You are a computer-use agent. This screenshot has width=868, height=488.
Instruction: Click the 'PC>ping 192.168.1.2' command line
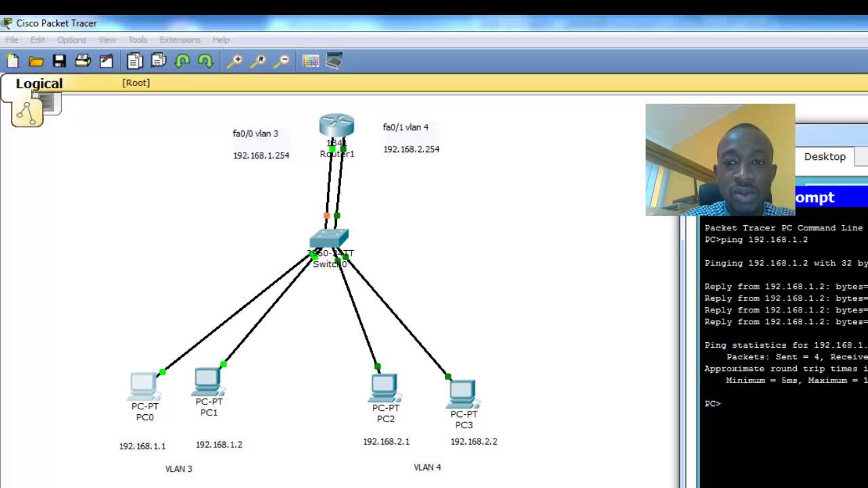tap(756, 239)
